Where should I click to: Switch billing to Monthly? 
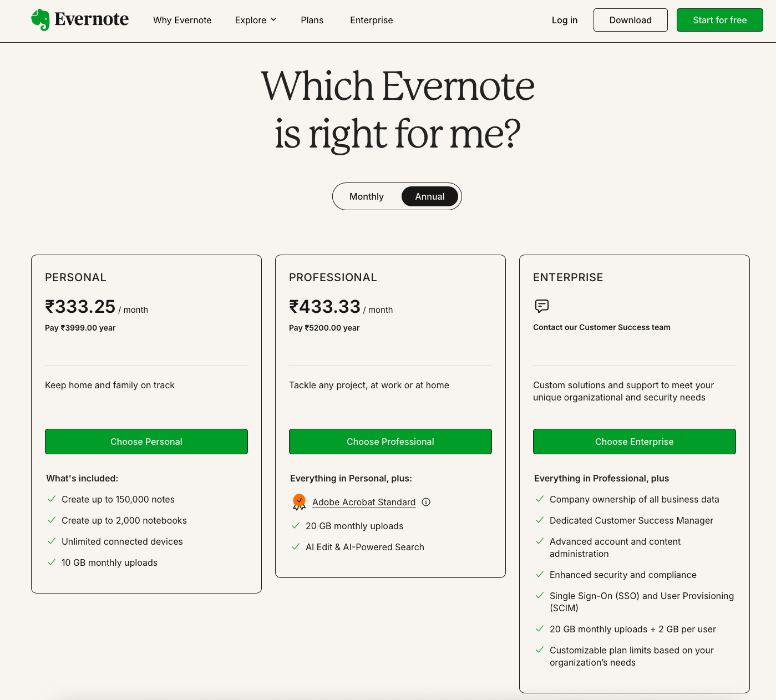367,196
